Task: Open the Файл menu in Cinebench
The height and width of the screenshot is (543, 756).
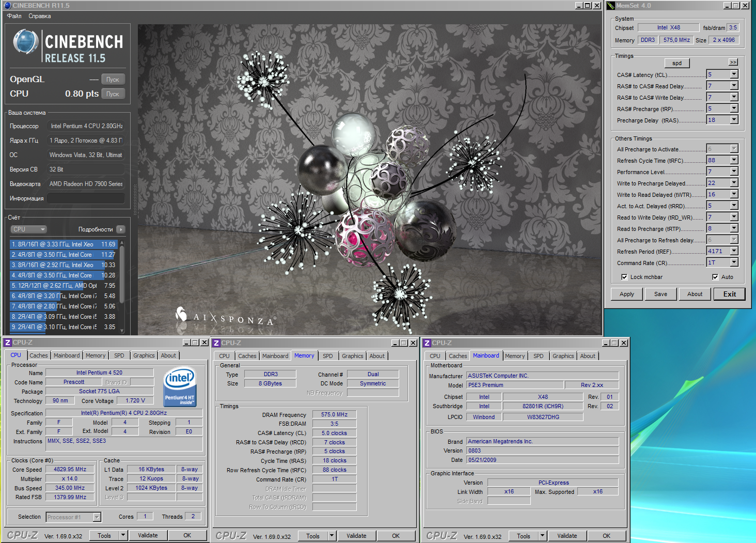Action: [14, 16]
